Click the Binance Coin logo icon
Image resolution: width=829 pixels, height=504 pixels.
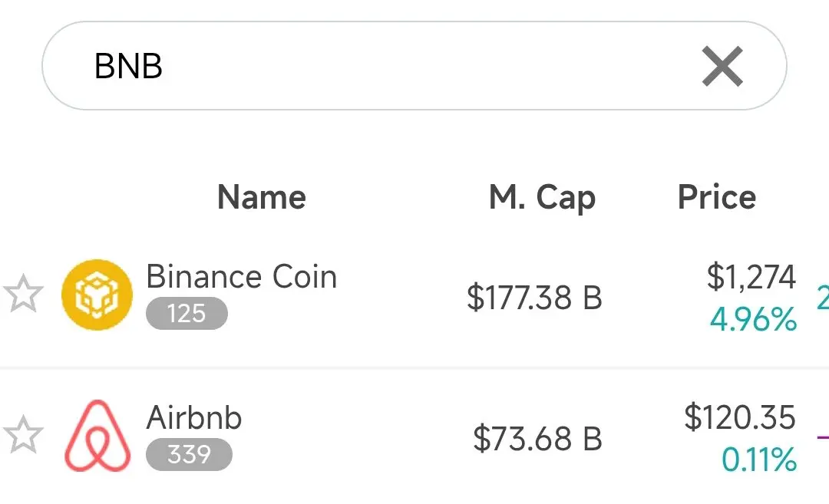coord(97,295)
